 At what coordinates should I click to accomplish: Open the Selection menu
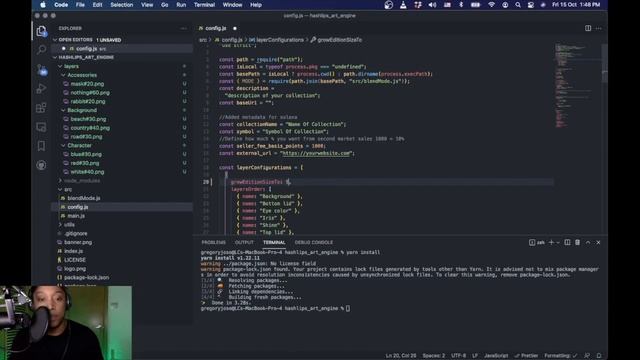[122, 5]
